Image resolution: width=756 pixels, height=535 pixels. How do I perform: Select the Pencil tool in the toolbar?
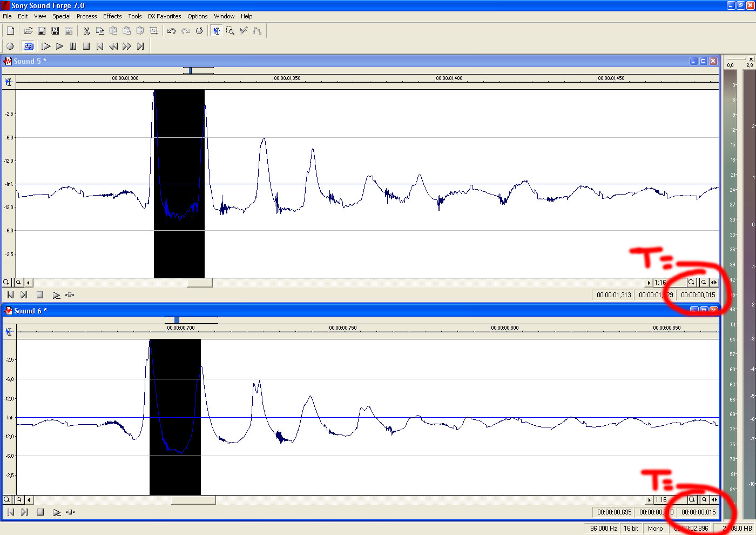point(244,31)
